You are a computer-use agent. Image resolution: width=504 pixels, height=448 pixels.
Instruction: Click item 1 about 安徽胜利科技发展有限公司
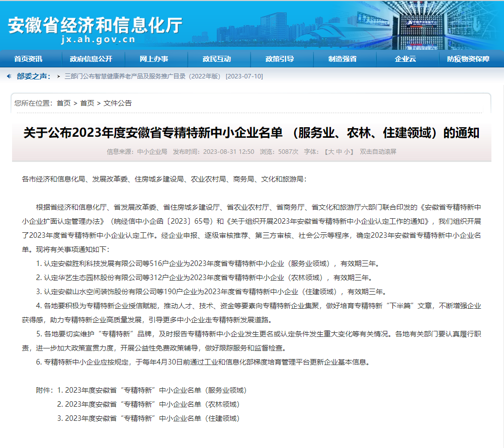pos(208,263)
